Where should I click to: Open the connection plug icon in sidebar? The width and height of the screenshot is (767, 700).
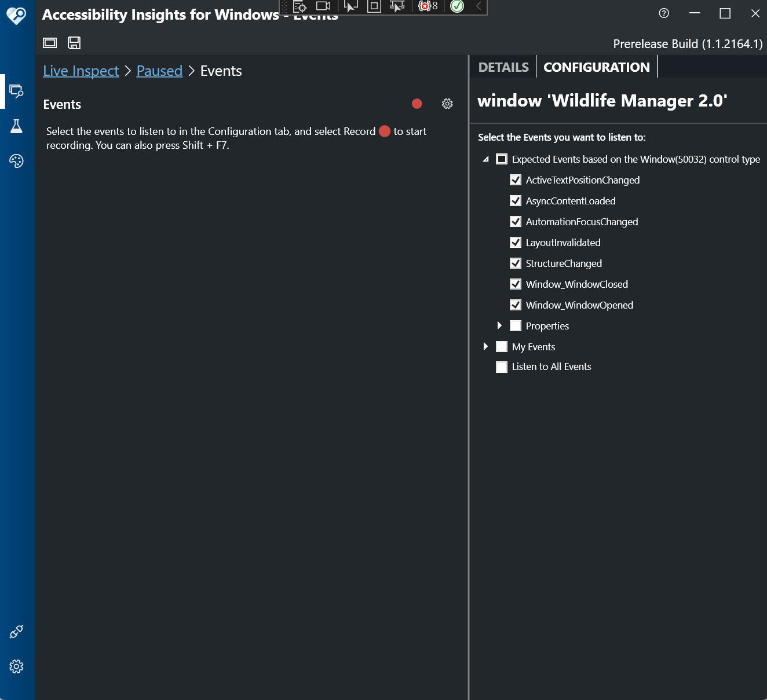click(x=16, y=632)
